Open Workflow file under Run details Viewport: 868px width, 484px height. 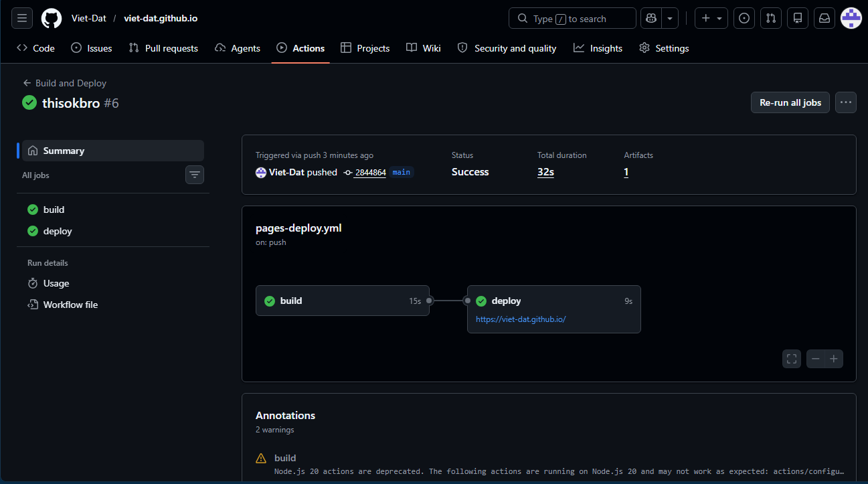pyautogui.click(x=113, y=305)
